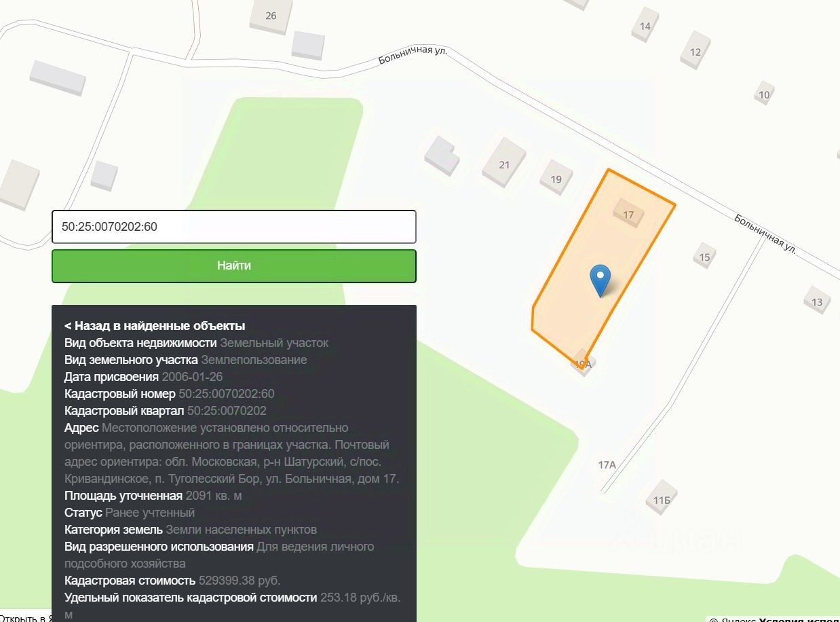Screen dimensions: 840x622
Task: Select building 21 on the map
Action: tap(504, 164)
